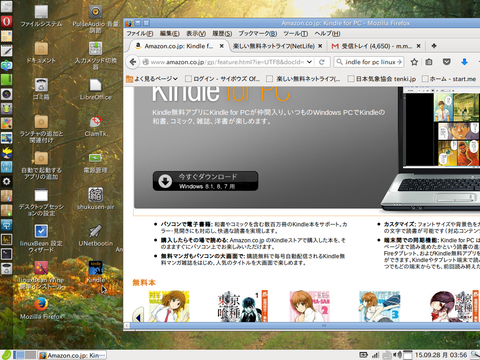Open the Kindle desktop icon
480x360 pixels.
point(96,272)
